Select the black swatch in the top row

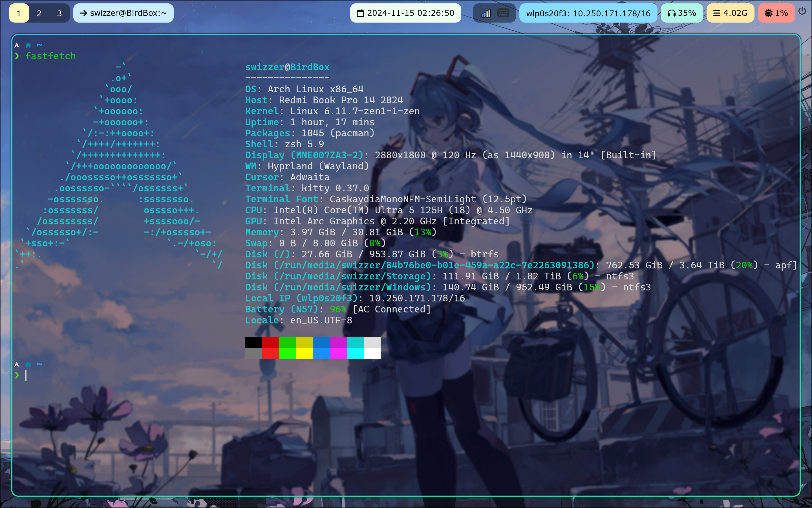point(254,342)
